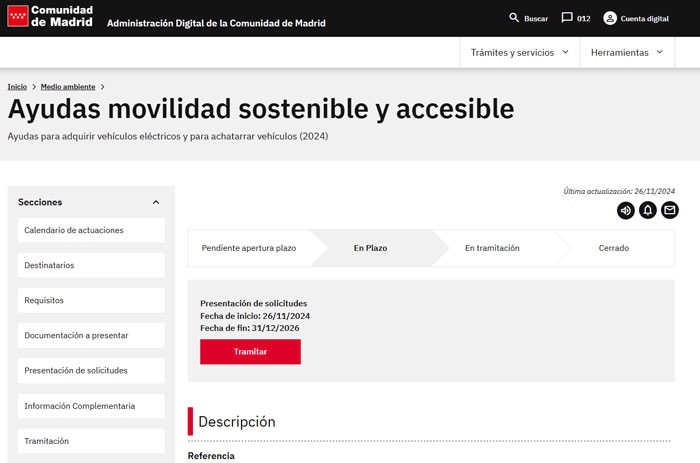The height and width of the screenshot is (463, 700).
Task: Click the envelope email icon
Action: (670, 210)
